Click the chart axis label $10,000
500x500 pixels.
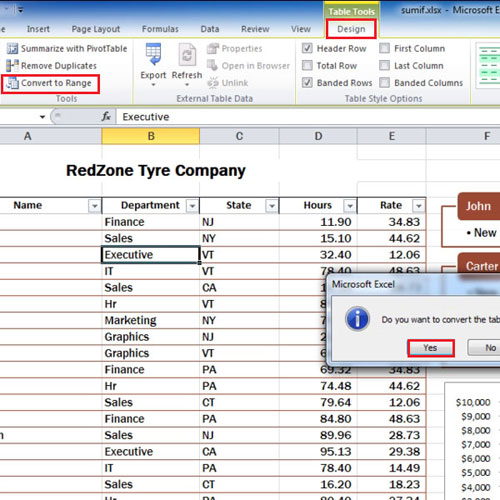(473, 402)
